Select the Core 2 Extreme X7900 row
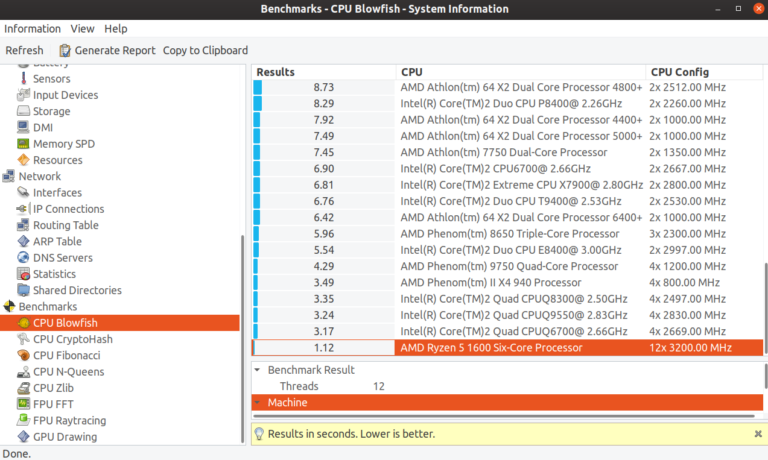This screenshot has height=460, width=768. pyautogui.click(x=507, y=185)
